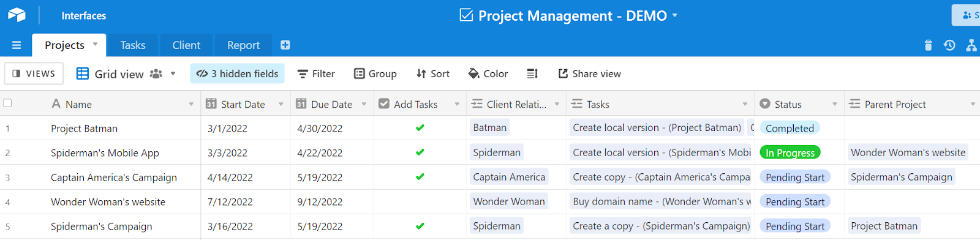
Task: Click the Share view button
Action: (589, 73)
